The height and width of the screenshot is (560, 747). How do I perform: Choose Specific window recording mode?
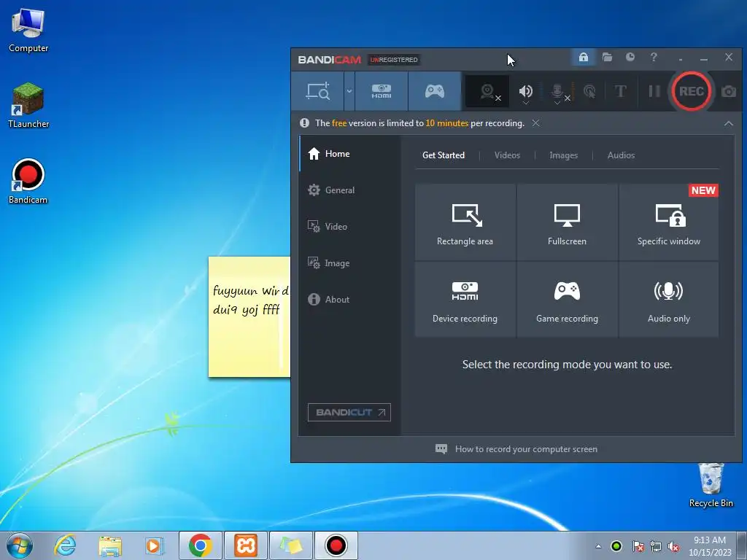click(x=669, y=222)
